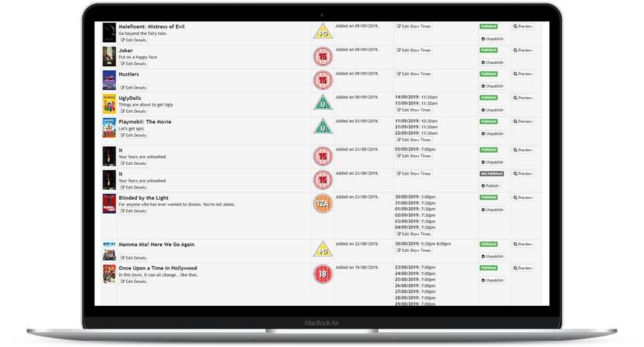
Task: Unpublish the Joker movie listing
Action: 493,62
